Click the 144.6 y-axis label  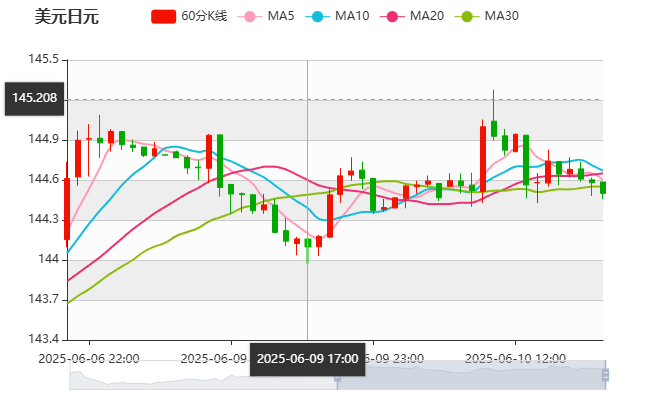tap(44, 179)
